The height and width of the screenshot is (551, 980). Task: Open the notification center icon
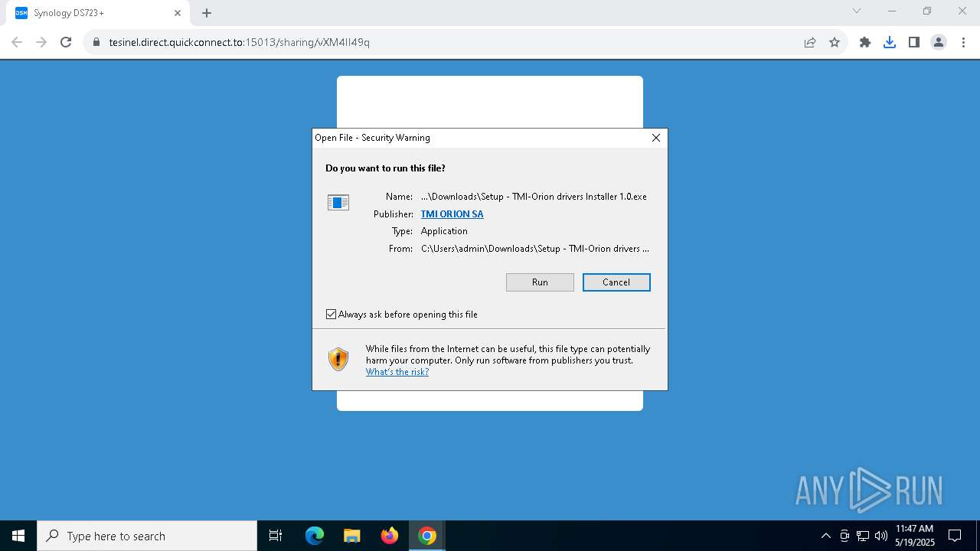tap(955, 536)
